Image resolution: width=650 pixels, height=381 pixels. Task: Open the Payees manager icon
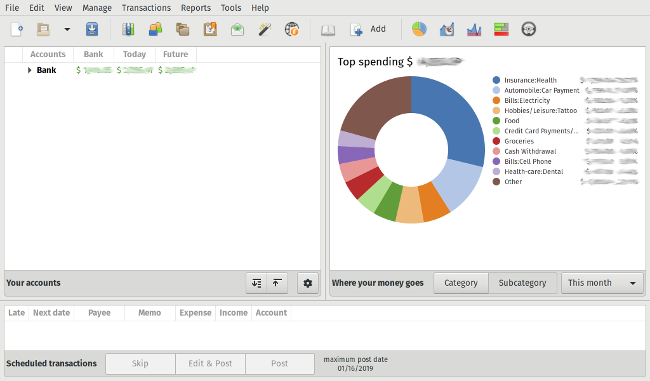coord(155,29)
